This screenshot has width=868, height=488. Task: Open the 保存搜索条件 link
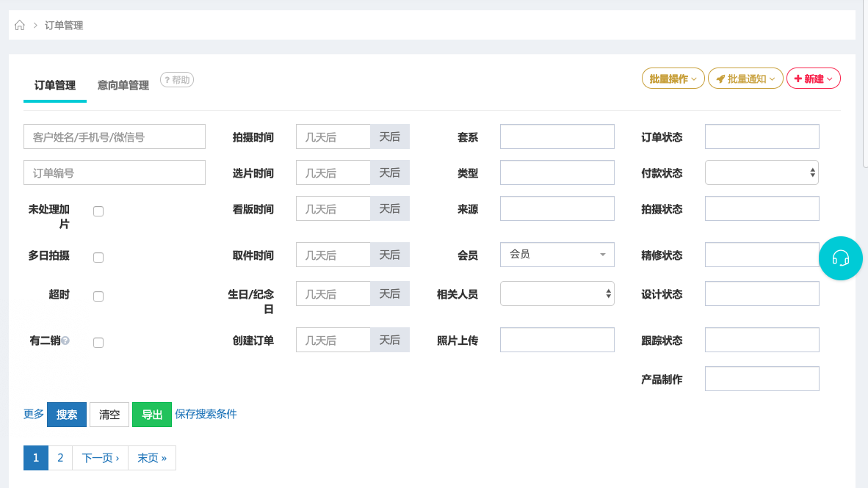point(206,414)
